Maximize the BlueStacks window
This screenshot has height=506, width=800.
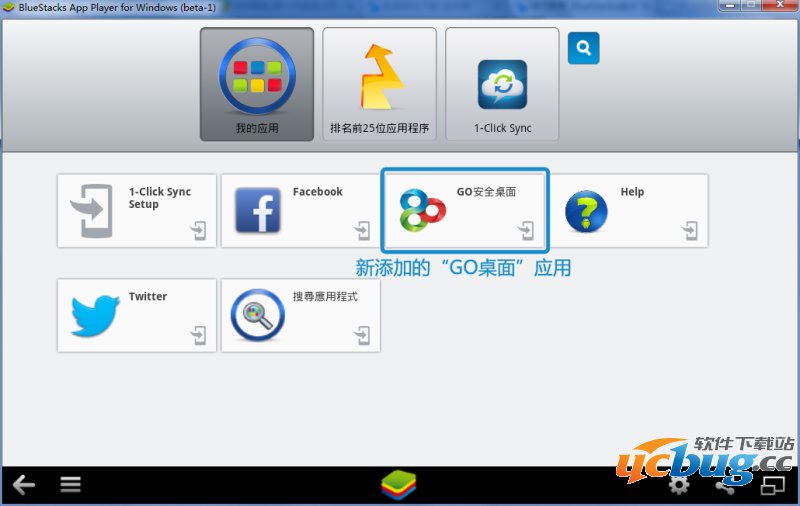(751, 6)
